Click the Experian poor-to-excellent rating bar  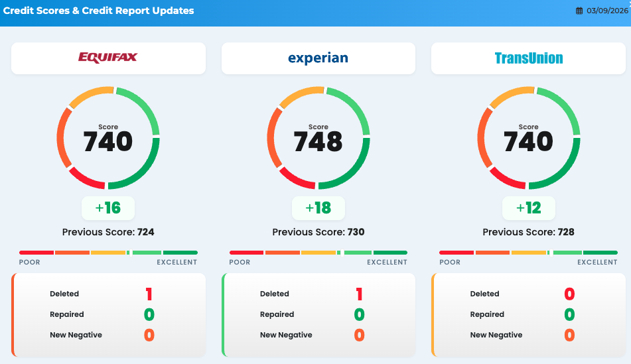pyautogui.click(x=318, y=253)
